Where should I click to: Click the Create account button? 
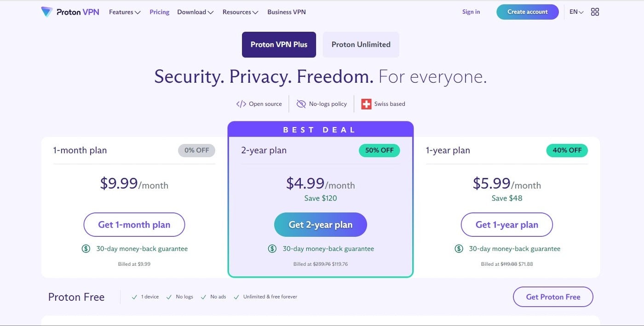tap(527, 12)
